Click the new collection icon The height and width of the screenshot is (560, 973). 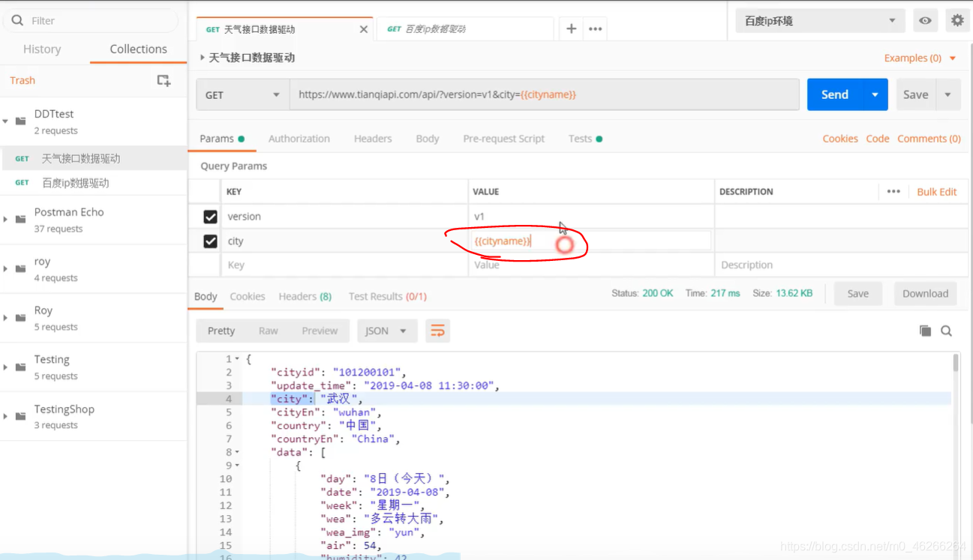(x=164, y=80)
